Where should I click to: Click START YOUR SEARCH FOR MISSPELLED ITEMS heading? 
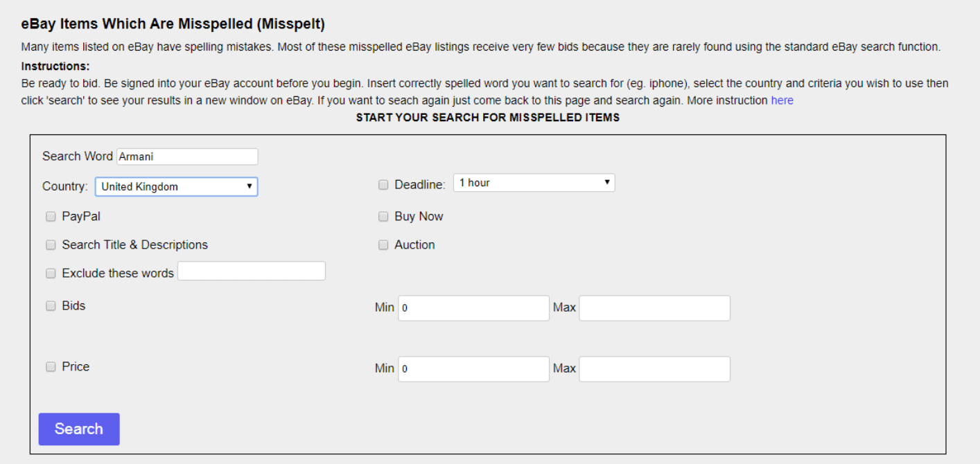(x=488, y=118)
